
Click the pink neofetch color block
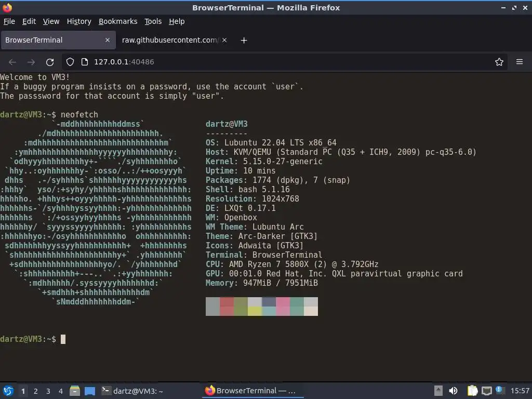283,307
